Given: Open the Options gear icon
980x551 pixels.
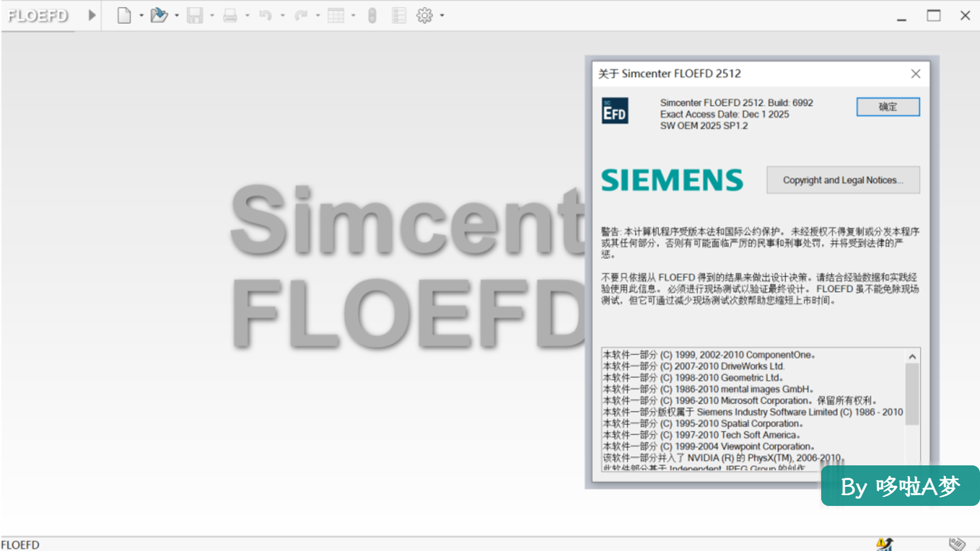Looking at the screenshot, I should point(425,15).
